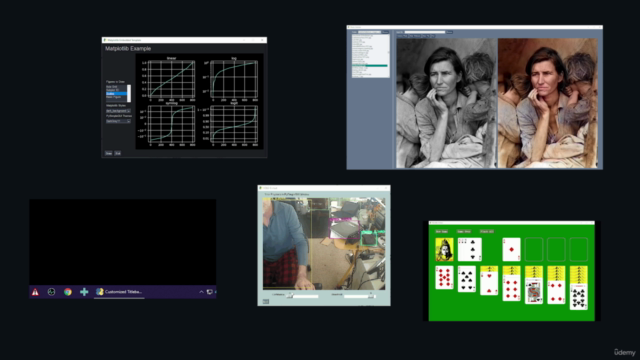Adjust the Confidence slider in YOLO window
The width and height of the screenshot is (640, 360).
tap(302, 296)
